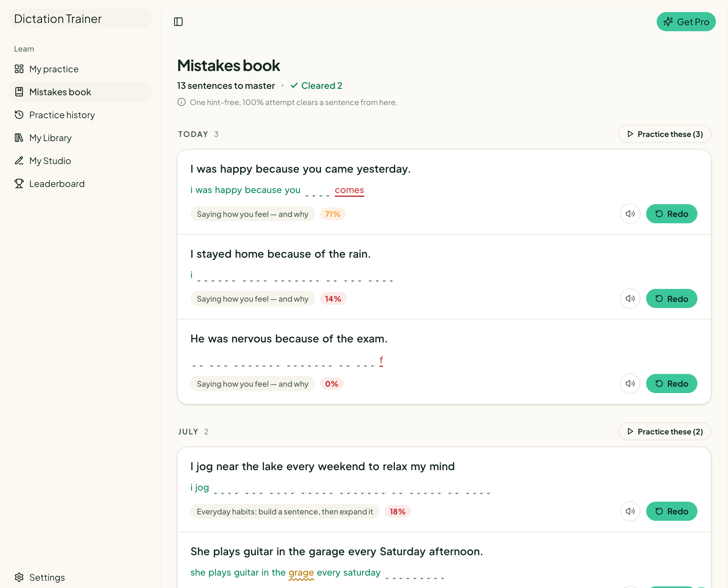This screenshot has width=728, height=588.
Task: Click the info icon beside hint-free note
Action: point(182,102)
